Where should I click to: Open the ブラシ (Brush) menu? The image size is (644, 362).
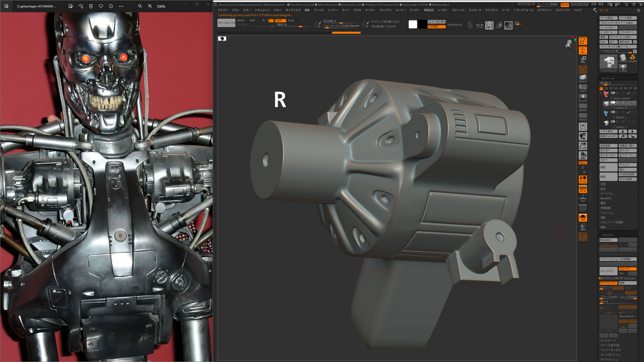coord(235,10)
